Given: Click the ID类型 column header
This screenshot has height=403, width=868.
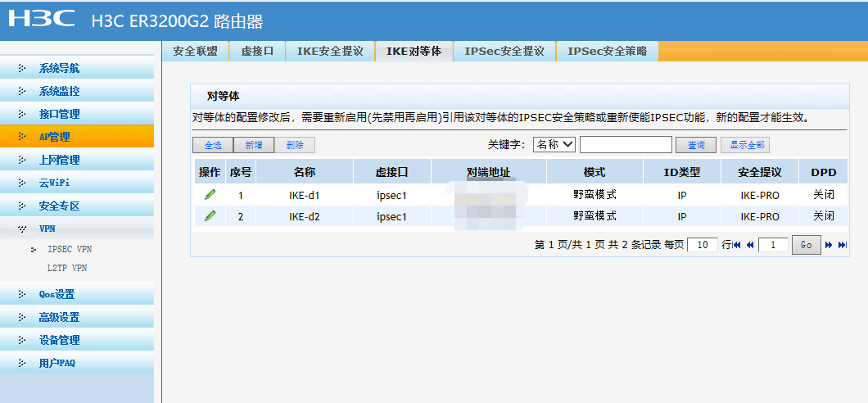Looking at the screenshot, I should tap(682, 172).
